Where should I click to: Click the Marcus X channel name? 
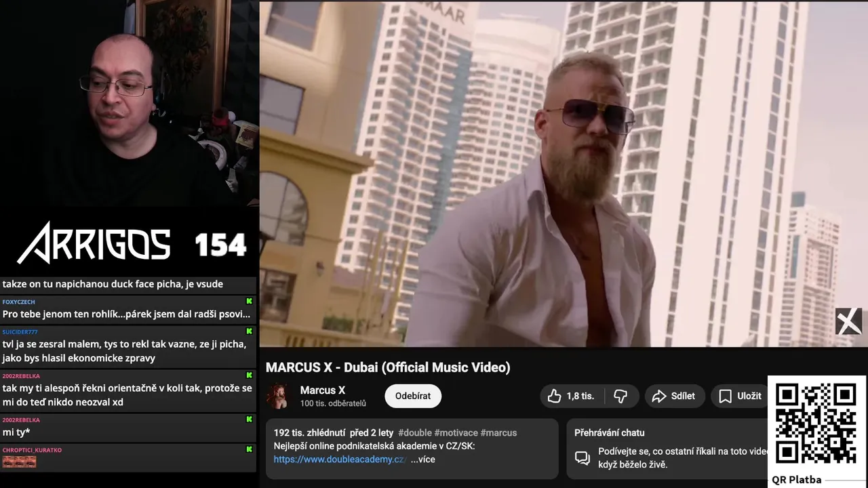point(323,390)
